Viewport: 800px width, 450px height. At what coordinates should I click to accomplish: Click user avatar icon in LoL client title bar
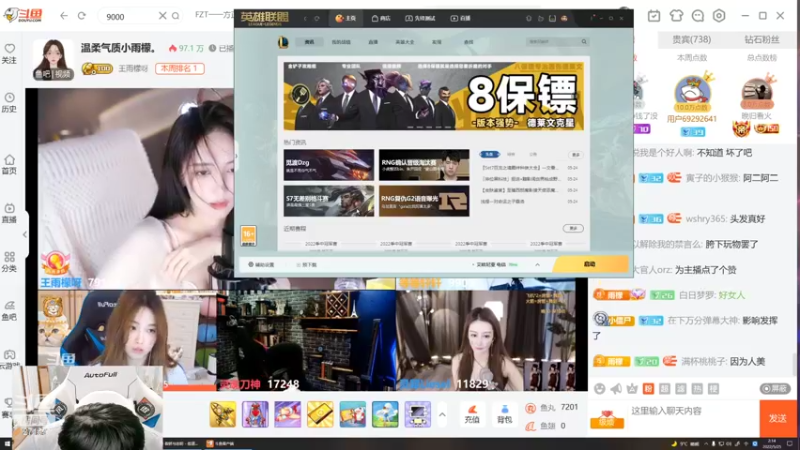[x=564, y=18]
